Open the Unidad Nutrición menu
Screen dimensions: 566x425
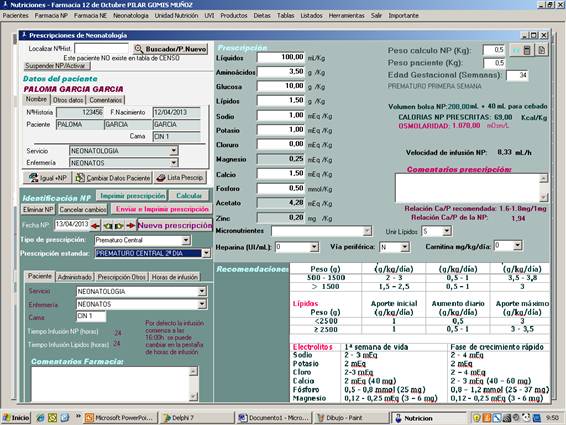coord(177,16)
